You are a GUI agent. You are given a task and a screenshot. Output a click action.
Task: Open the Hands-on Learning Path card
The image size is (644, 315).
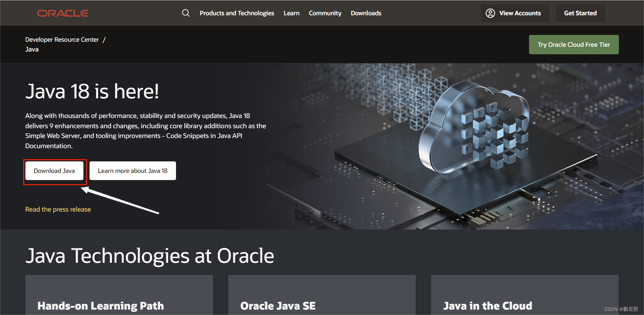coord(119,295)
